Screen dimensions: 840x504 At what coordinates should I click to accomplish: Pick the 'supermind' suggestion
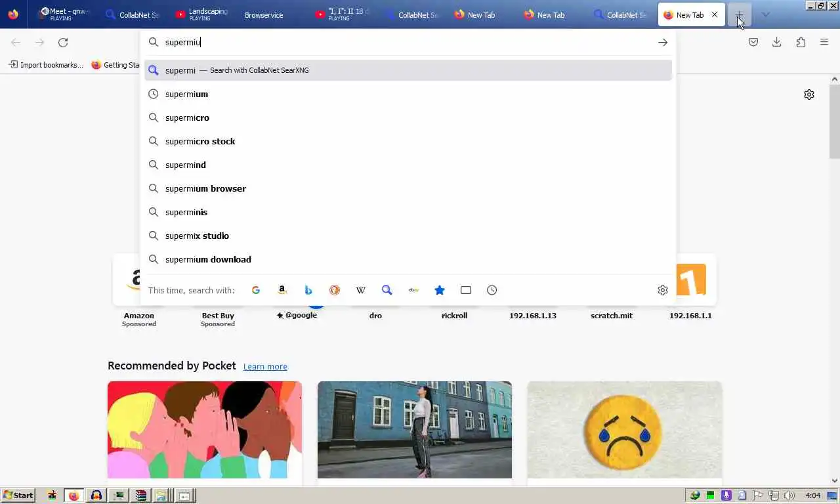tap(408, 165)
